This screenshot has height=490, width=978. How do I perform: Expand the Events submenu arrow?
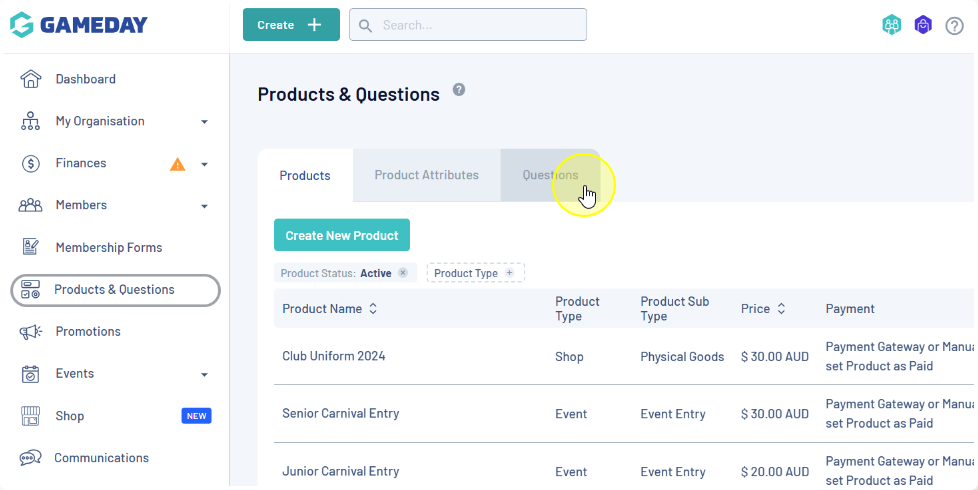pyautogui.click(x=204, y=375)
